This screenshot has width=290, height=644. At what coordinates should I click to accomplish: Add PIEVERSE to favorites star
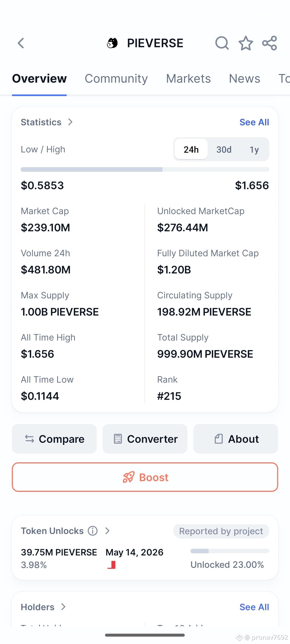click(246, 43)
